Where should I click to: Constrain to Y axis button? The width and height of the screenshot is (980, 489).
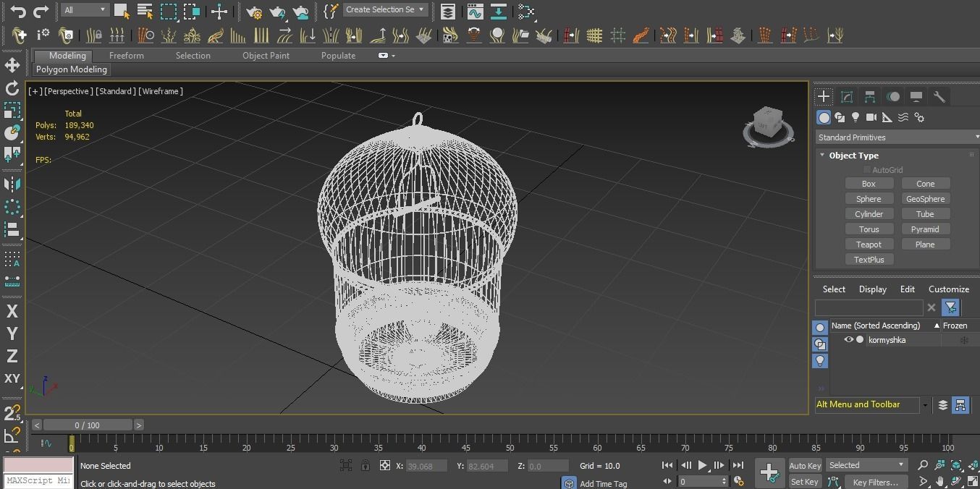tap(12, 334)
